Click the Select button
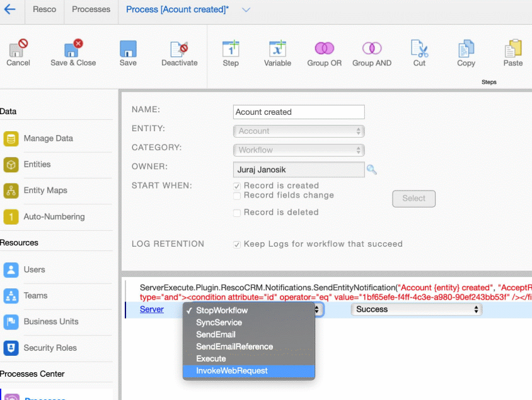Viewport: 532px width, 400px height. (413, 199)
